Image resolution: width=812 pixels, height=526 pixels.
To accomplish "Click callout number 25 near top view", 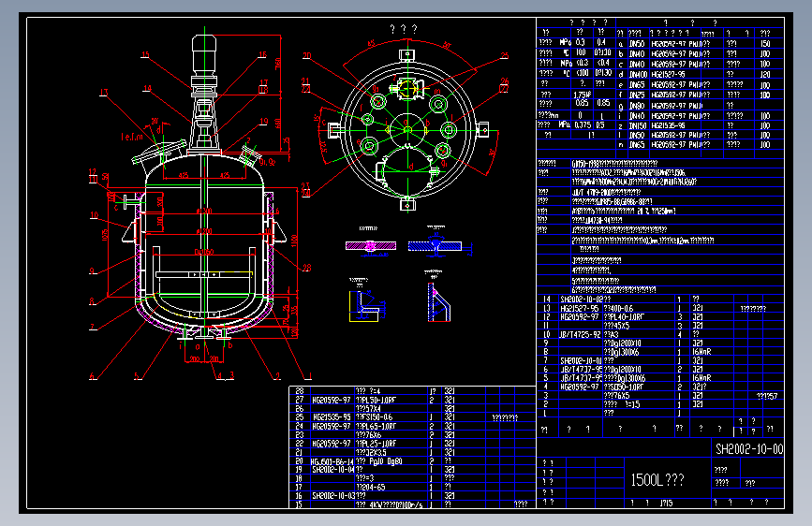I will (x=505, y=55).
